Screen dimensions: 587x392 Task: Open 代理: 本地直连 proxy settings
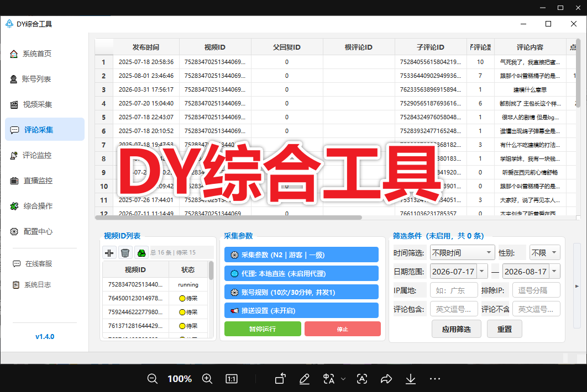pos(301,273)
